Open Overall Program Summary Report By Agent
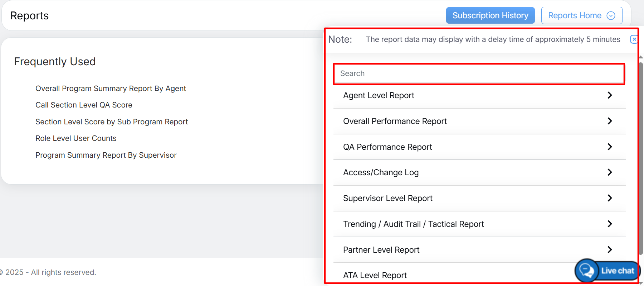The height and width of the screenshot is (286, 644). 111,89
